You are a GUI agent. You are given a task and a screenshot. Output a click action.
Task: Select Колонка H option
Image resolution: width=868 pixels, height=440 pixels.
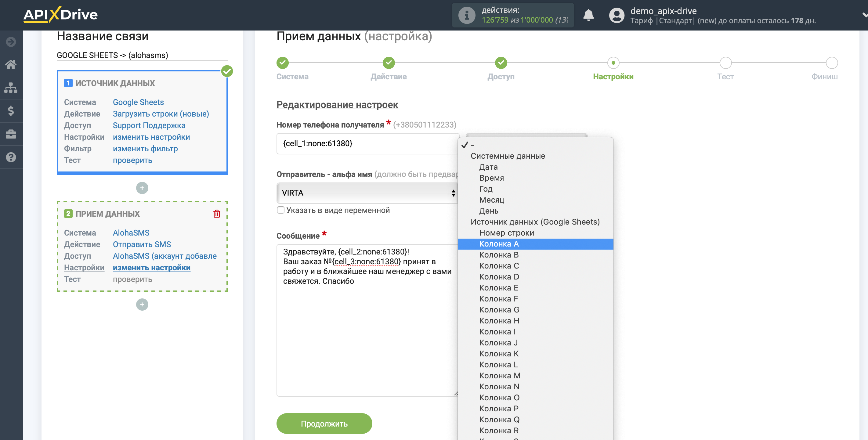point(535,321)
